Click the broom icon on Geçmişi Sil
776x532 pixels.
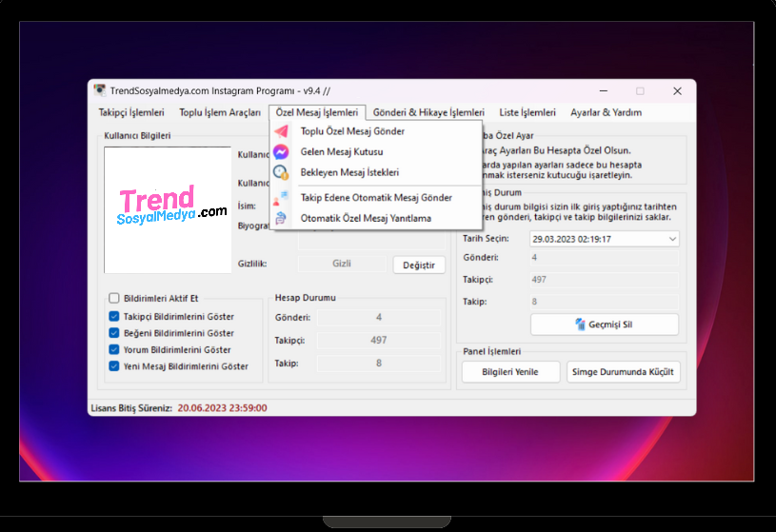(580, 325)
